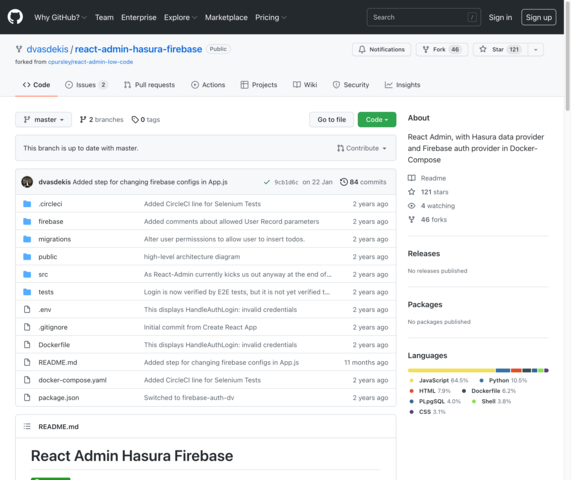Click the blue Python segment of language bar

click(503, 370)
